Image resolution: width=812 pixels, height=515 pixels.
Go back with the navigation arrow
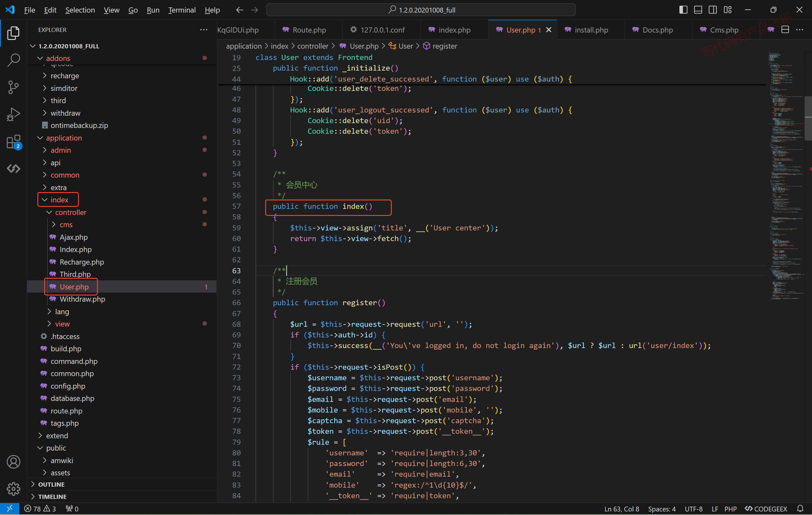(x=239, y=10)
